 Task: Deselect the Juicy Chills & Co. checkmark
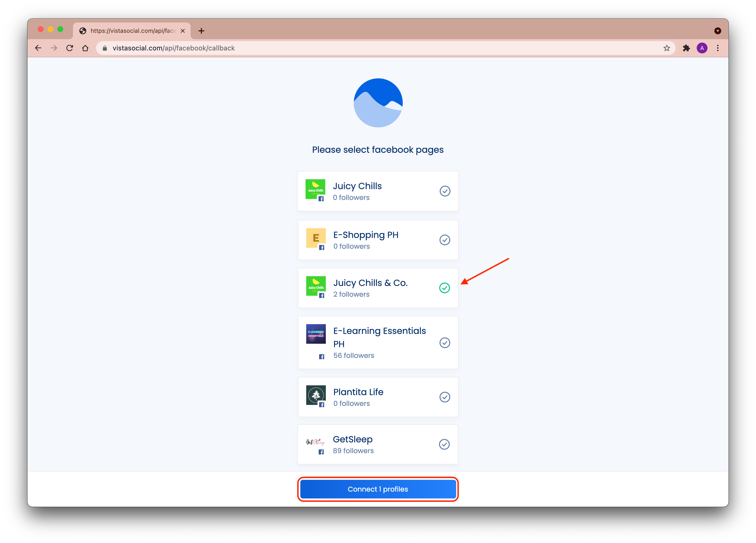[x=445, y=288]
